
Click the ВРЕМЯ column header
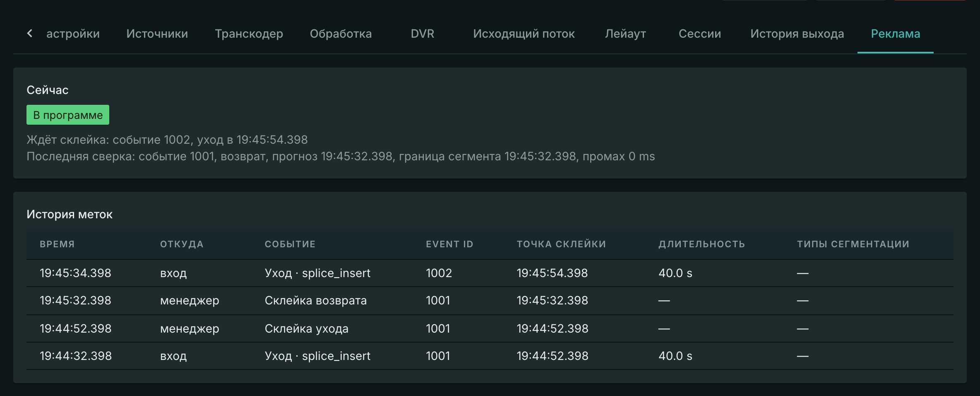coord(57,244)
